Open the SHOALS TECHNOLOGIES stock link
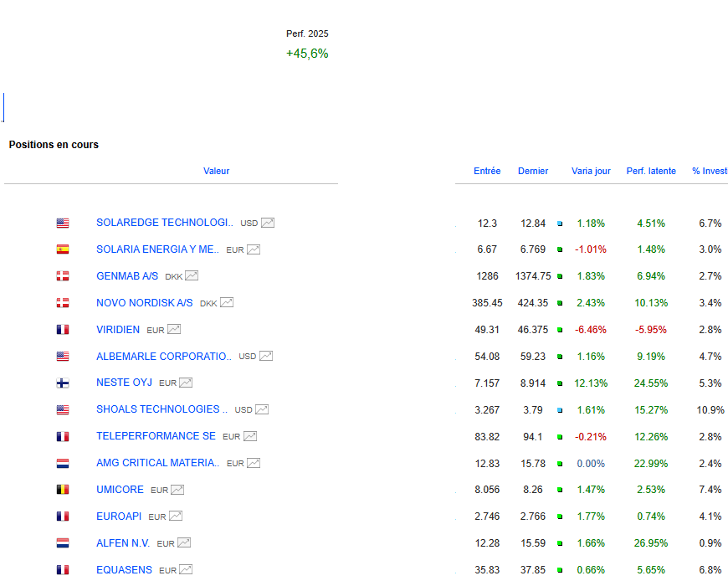Screen dimensions: 728x586 (161, 409)
